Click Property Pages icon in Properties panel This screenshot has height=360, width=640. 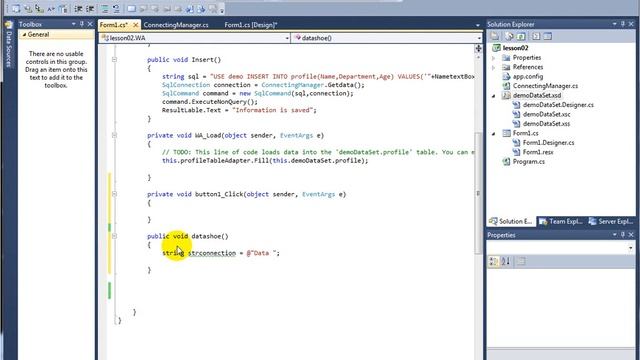[x=521, y=261]
